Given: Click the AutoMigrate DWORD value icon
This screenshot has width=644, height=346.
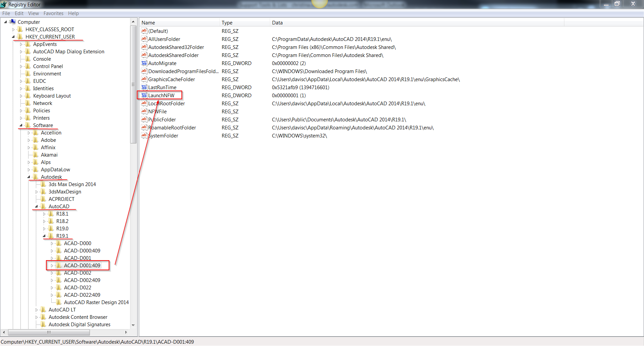Looking at the screenshot, I should pyautogui.click(x=144, y=63).
